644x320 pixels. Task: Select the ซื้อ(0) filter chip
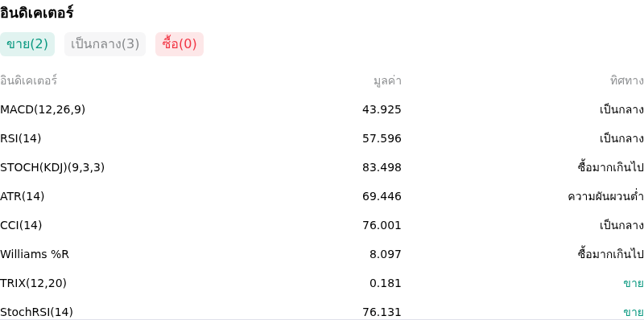[x=180, y=44]
